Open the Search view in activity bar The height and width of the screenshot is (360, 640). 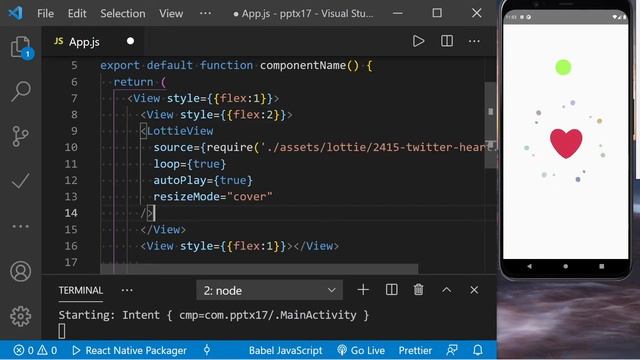pyautogui.click(x=20, y=91)
